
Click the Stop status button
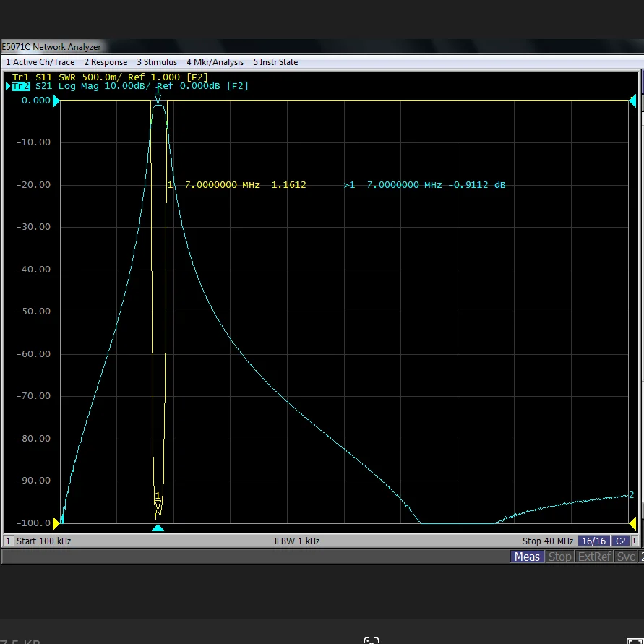click(x=560, y=557)
